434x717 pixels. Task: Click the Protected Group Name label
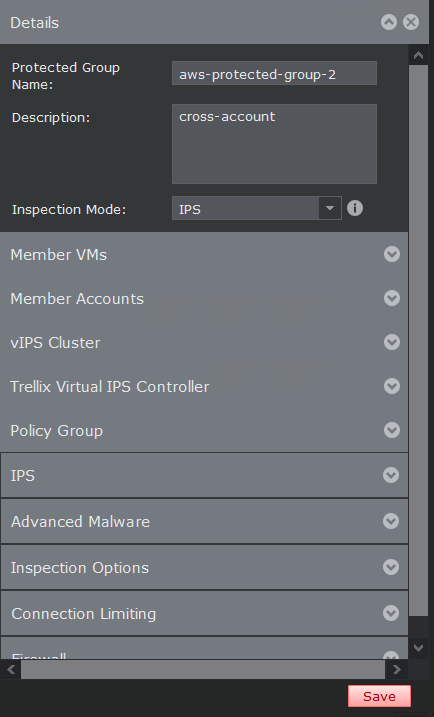[x=66, y=76]
